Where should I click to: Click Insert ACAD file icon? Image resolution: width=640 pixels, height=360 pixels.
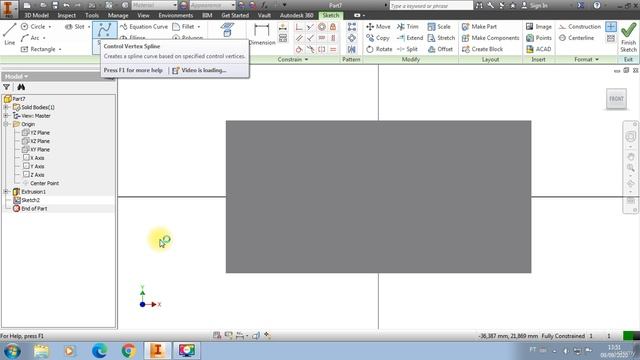pyautogui.click(x=538, y=49)
